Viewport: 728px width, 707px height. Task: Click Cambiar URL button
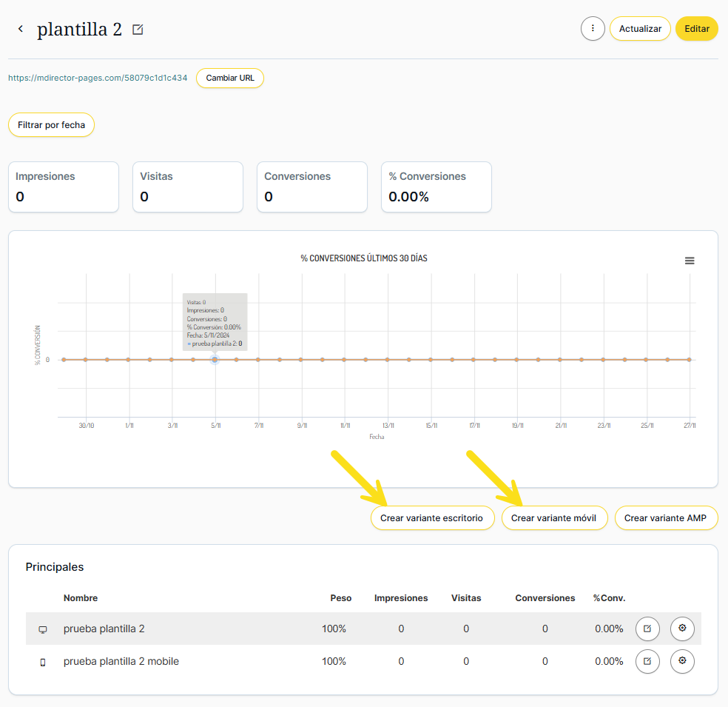coord(229,78)
